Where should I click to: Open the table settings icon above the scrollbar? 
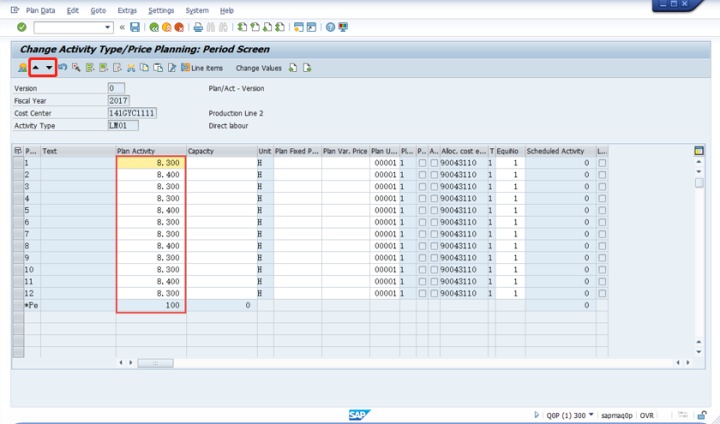click(x=699, y=151)
